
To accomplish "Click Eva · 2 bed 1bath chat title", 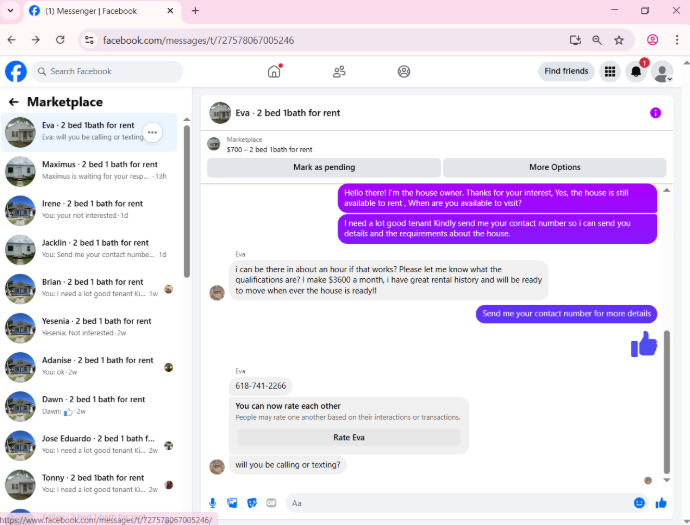I will tap(288, 113).
